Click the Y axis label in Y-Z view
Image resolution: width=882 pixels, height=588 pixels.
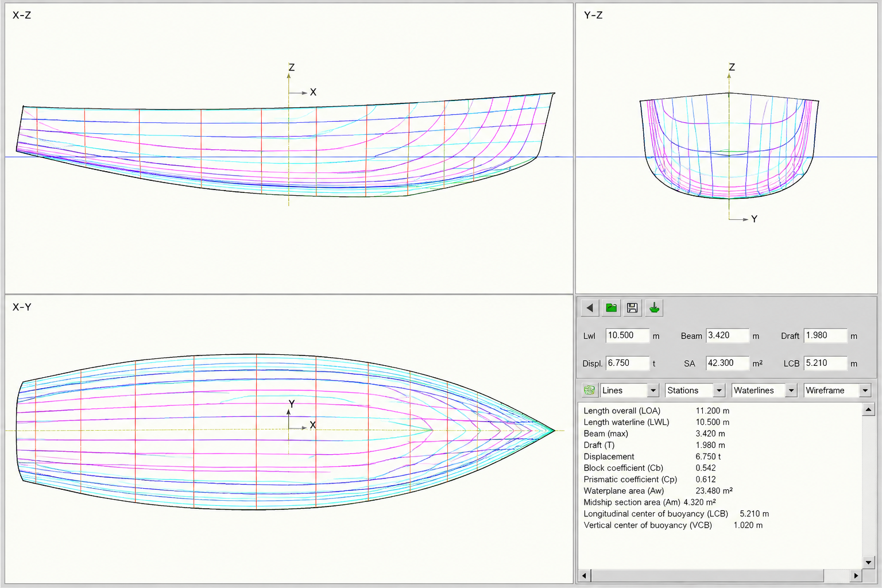pyautogui.click(x=754, y=219)
